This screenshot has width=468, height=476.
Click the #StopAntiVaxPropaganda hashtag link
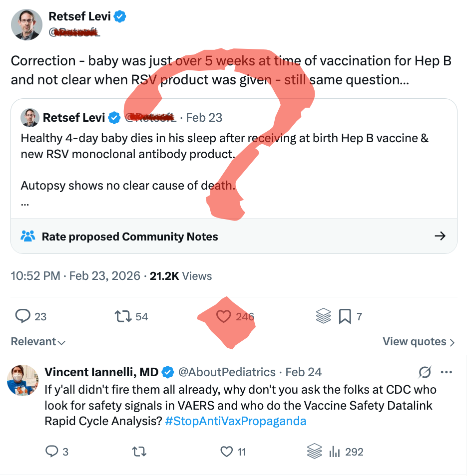tap(235, 421)
